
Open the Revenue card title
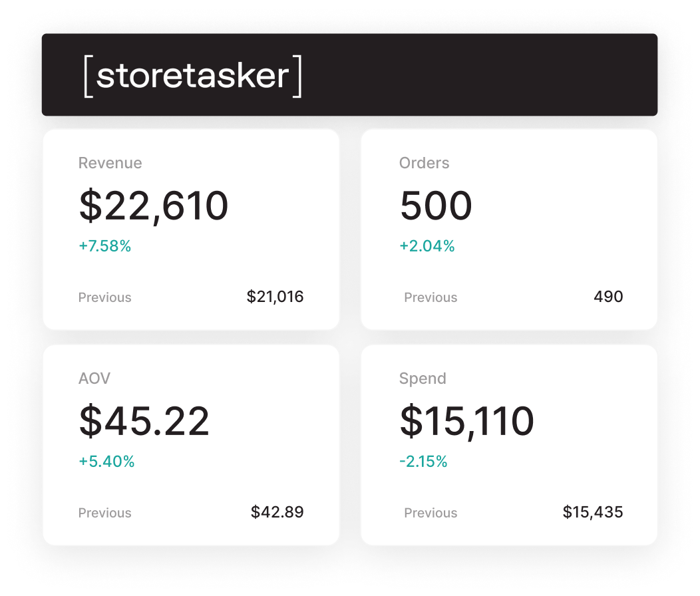click(x=110, y=163)
